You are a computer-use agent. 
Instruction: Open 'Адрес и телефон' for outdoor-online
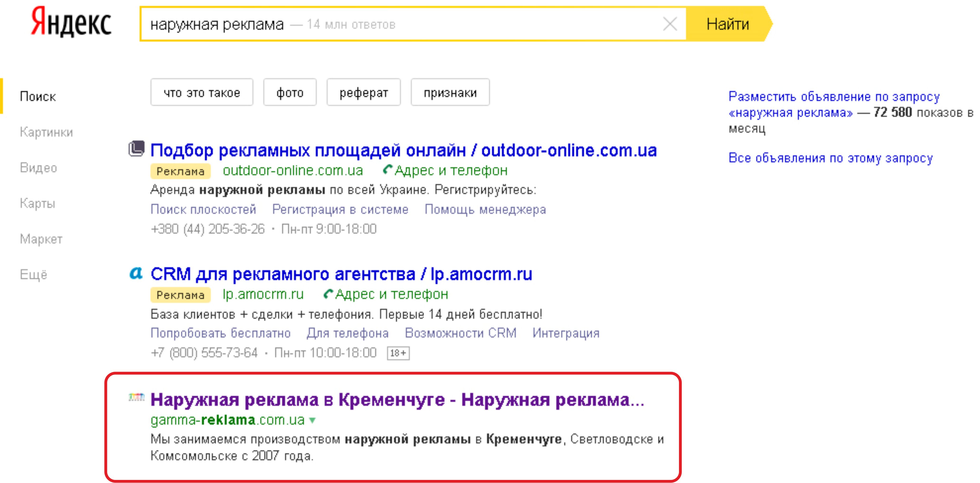tap(451, 170)
